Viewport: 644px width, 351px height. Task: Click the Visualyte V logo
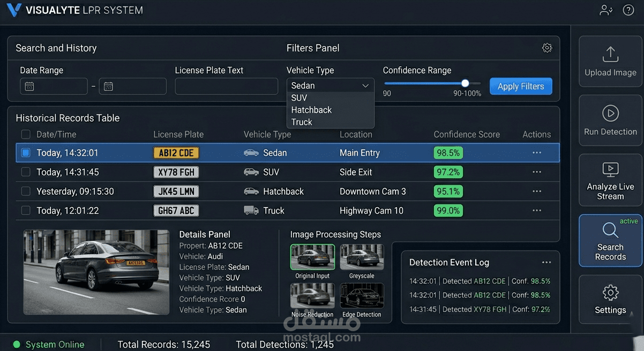(x=14, y=10)
